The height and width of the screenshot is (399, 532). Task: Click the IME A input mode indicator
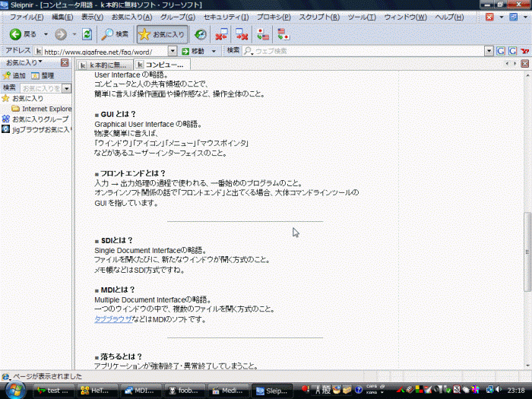coord(318,390)
